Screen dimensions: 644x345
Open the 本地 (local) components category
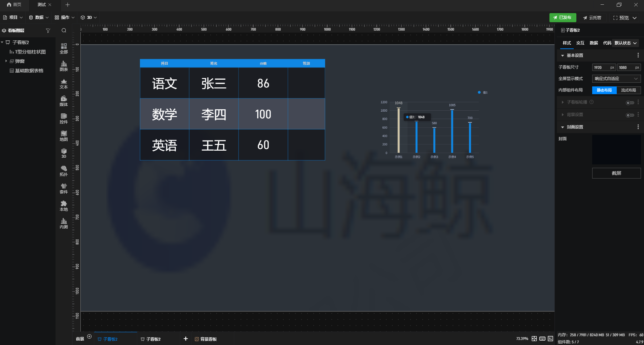tap(64, 206)
